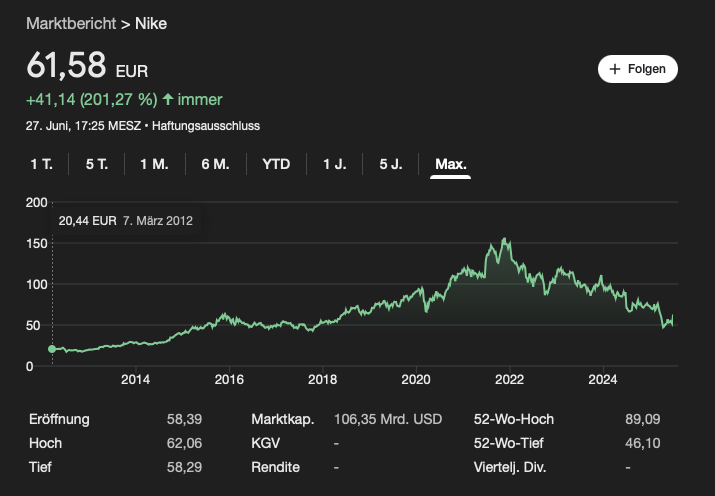Select the 5 T. time range tab
This screenshot has height=496, width=715.
(x=97, y=164)
